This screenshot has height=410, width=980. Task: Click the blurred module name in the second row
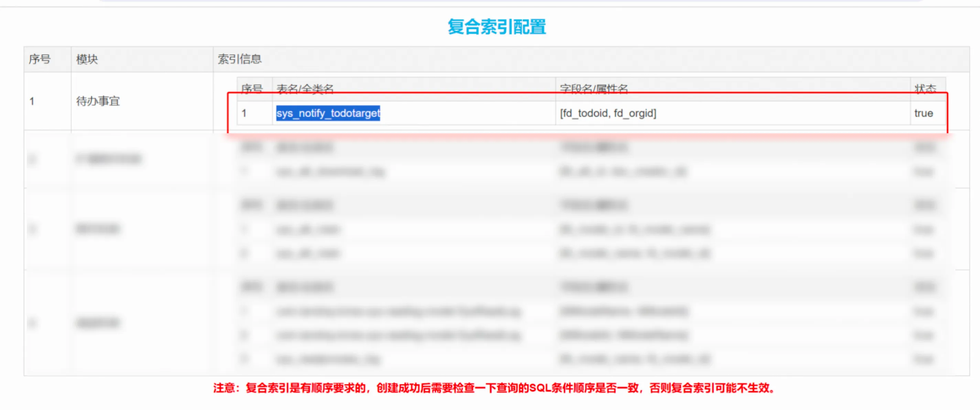[x=108, y=159]
